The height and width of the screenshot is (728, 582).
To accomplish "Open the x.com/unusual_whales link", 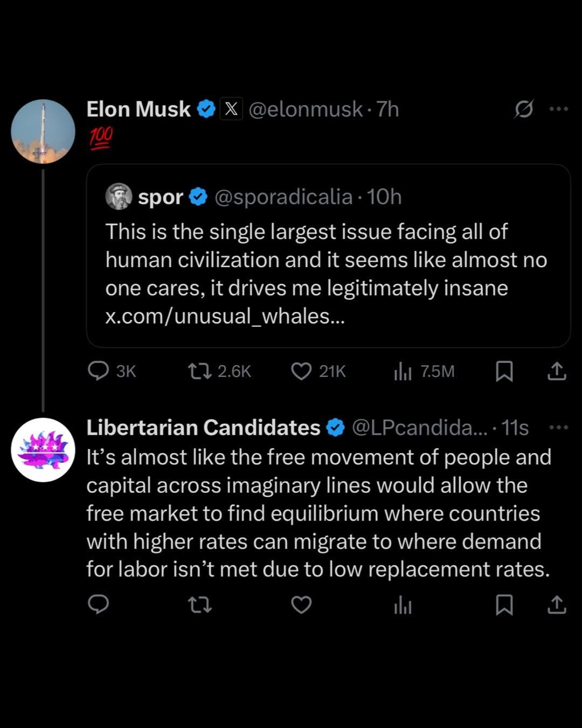I will (224, 316).
